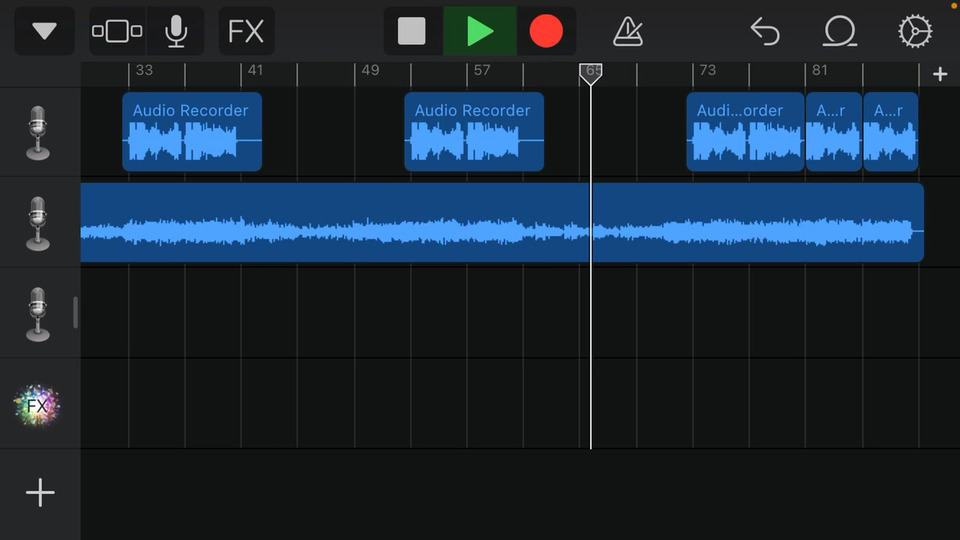Select the last 'A...r' region in track one
The height and width of the screenshot is (540, 960).
891,132
